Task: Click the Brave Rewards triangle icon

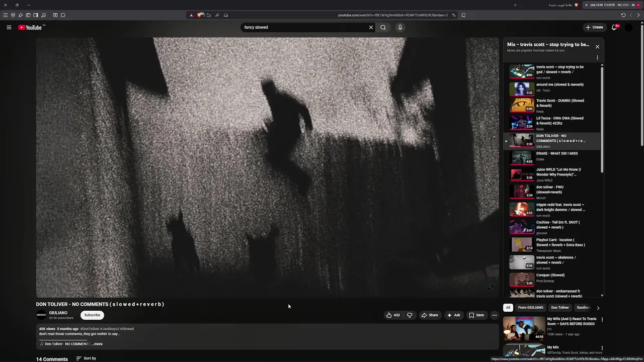Action: pos(191,15)
